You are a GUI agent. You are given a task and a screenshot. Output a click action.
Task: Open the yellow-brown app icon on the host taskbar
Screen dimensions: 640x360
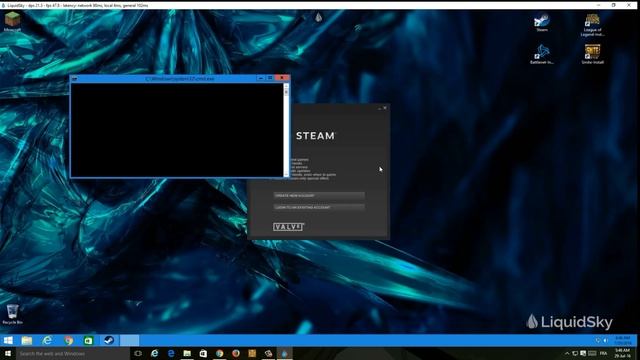252,353
